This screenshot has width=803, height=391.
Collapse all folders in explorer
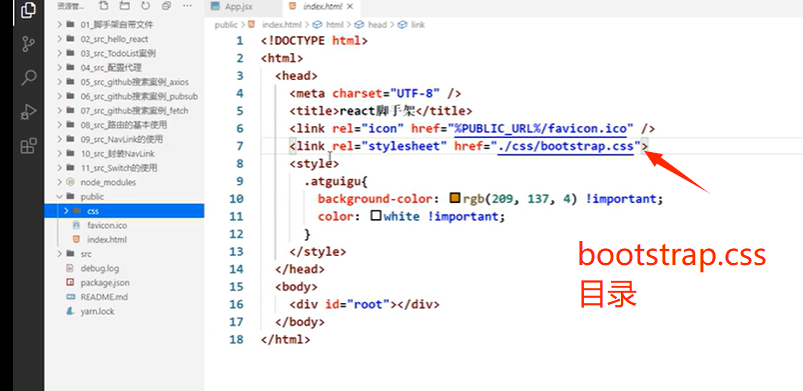[x=166, y=6]
